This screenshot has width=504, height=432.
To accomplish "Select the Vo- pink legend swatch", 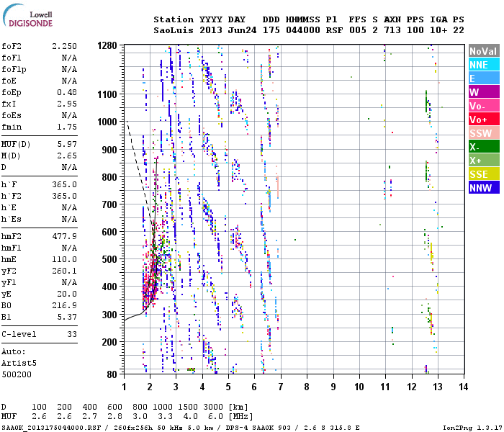I will click(x=484, y=105).
